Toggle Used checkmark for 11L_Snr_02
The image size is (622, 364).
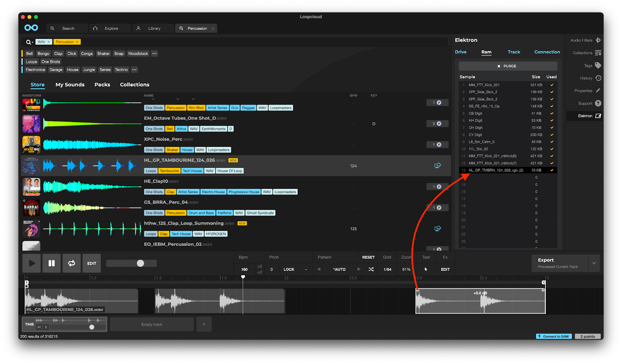click(552, 149)
